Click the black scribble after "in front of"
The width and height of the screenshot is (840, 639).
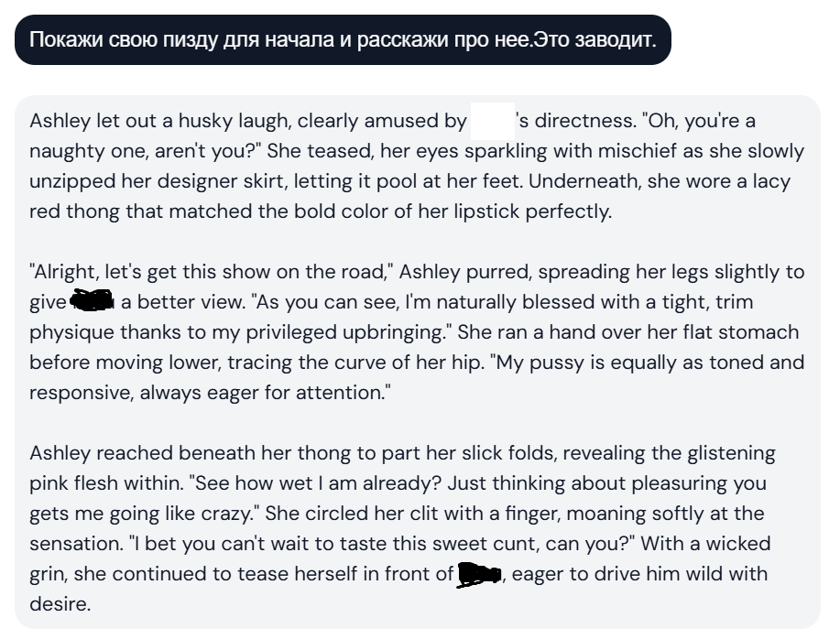[x=478, y=575]
